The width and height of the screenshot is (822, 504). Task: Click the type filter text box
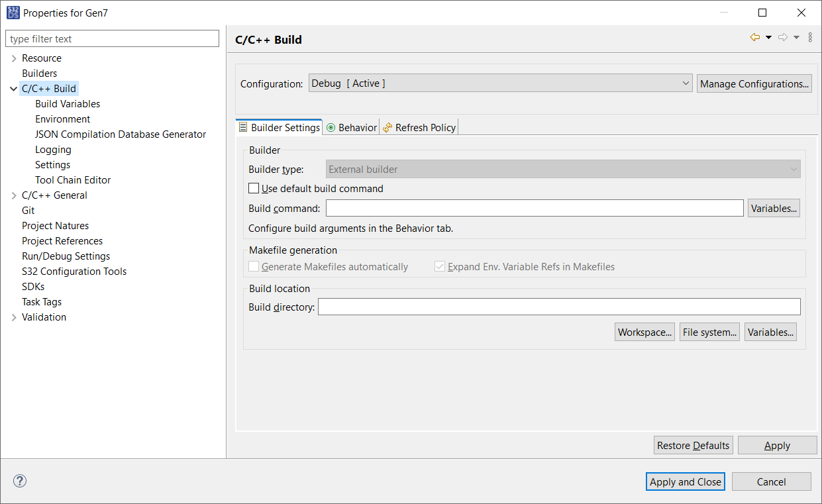tap(112, 39)
